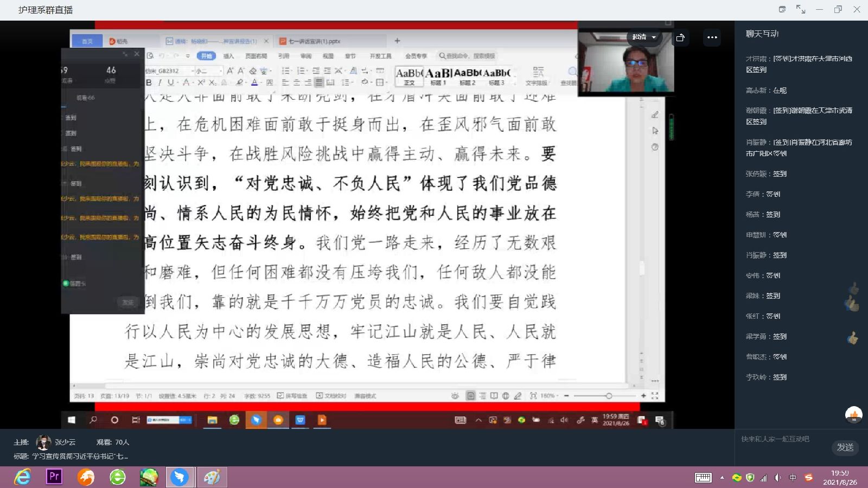Click the host name 张少云

point(65,442)
